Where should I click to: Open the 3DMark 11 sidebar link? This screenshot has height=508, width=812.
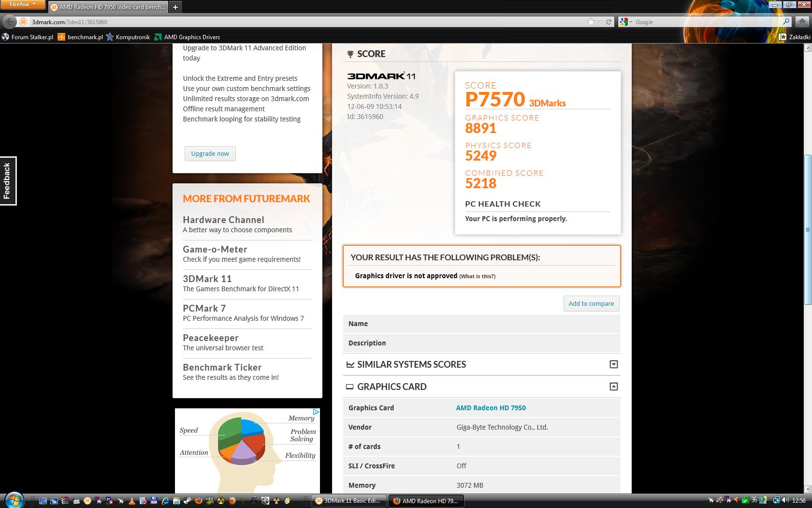click(x=207, y=279)
